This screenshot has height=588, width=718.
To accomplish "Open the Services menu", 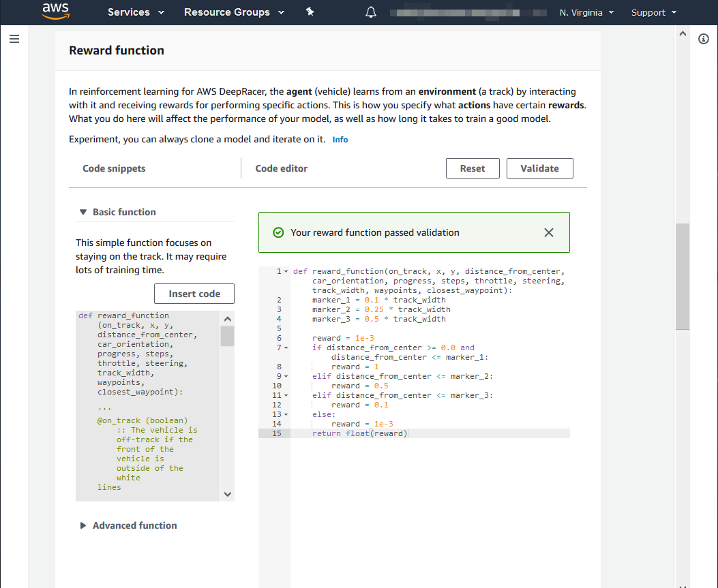I will (x=136, y=12).
